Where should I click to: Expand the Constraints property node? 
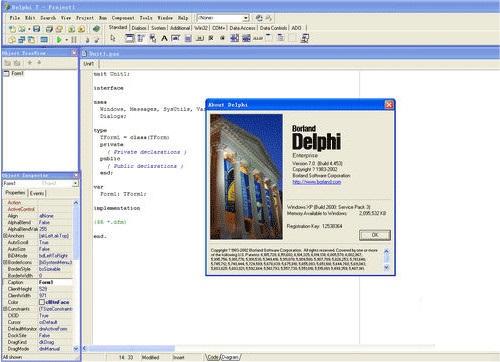pyautogui.click(x=5, y=309)
